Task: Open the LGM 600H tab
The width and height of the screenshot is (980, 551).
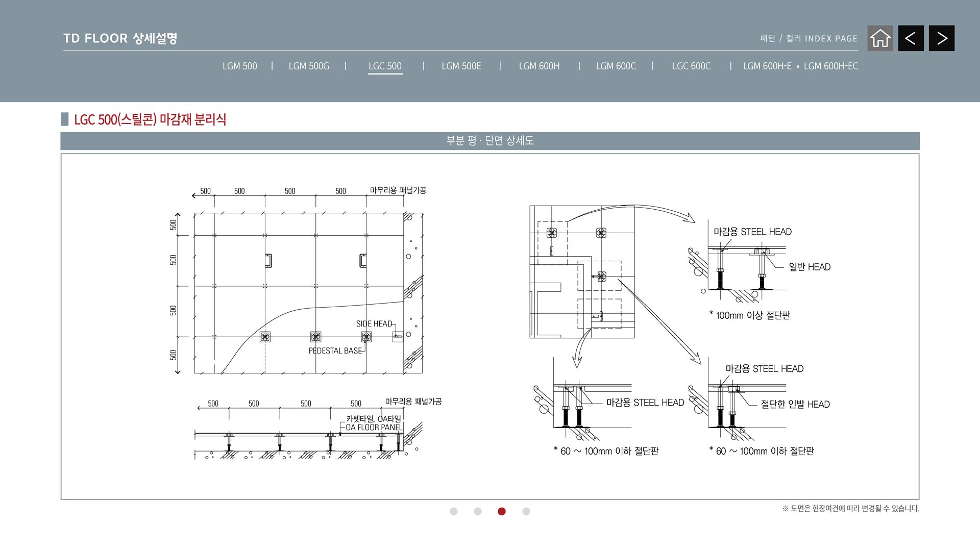Action: [539, 66]
